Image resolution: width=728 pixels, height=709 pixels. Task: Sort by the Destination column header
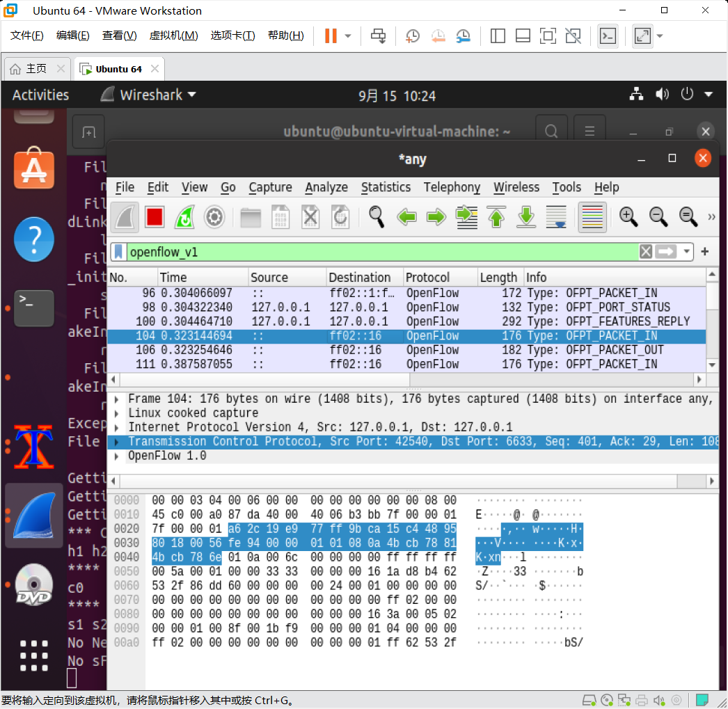click(x=364, y=278)
